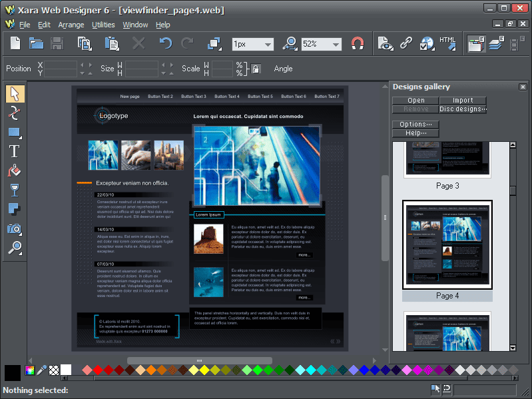
Task: Select the Rectangle tool
Action: tap(15, 133)
